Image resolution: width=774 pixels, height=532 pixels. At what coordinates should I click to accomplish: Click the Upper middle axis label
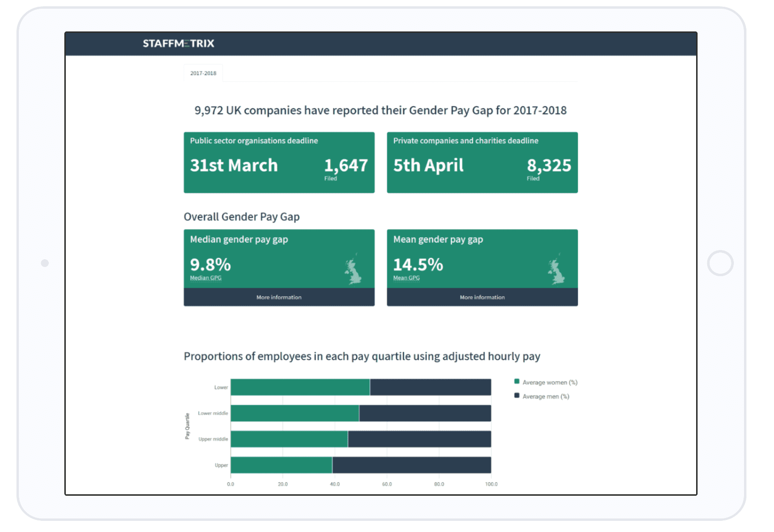click(x=213, y=439)
